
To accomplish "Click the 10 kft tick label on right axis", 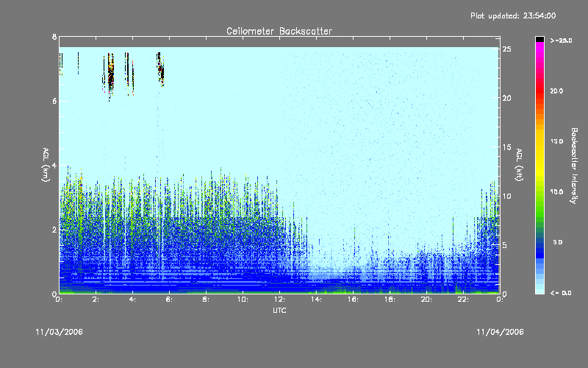I will [x=506, y=196].
